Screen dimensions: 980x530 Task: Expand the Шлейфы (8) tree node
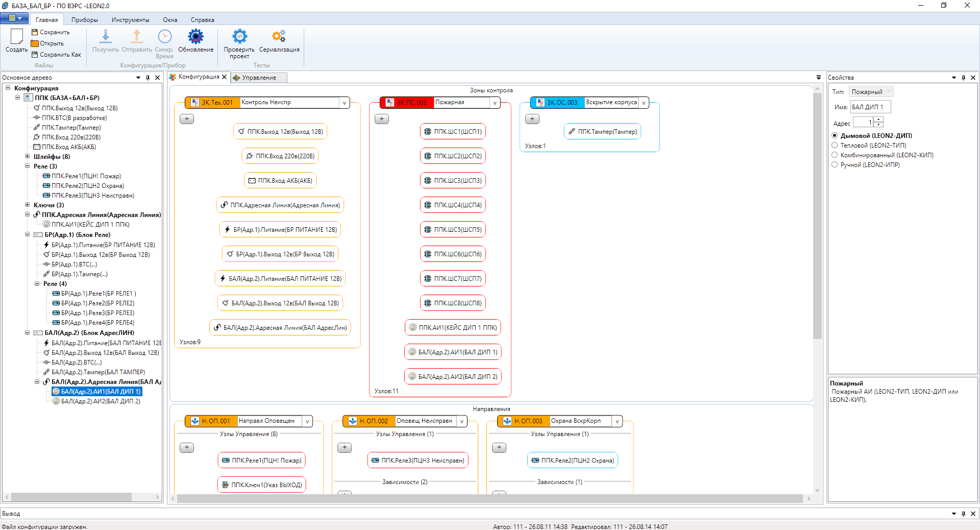28,156
